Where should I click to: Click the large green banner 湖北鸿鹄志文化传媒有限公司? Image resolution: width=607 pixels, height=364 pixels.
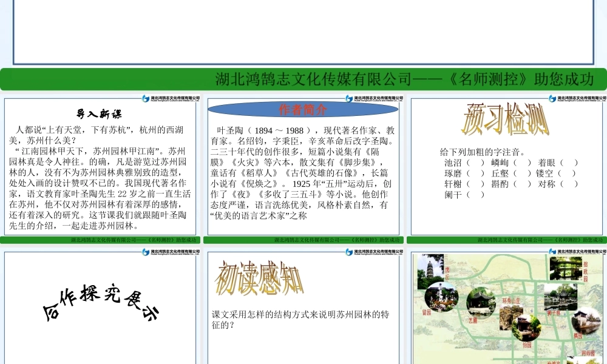(x=303, y=79)
